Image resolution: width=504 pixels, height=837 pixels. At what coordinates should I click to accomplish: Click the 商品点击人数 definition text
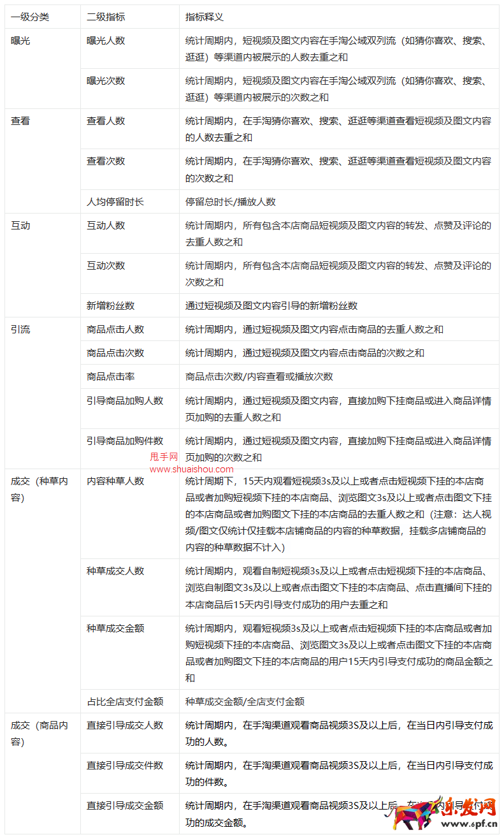(x=314, y=330)
